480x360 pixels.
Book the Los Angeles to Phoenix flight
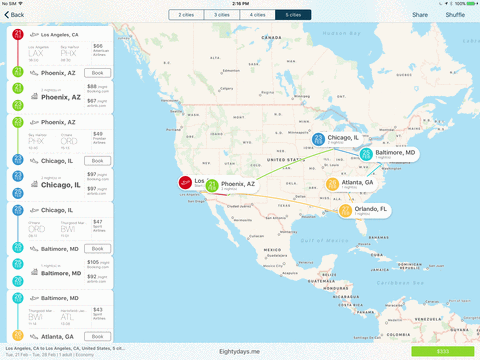pos(97,73)
